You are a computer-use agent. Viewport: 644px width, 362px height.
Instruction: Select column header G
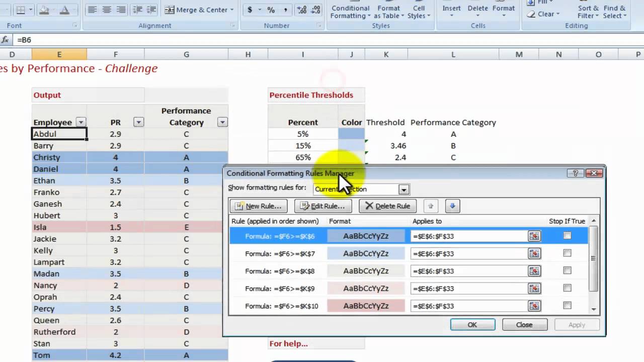point(186,54)
